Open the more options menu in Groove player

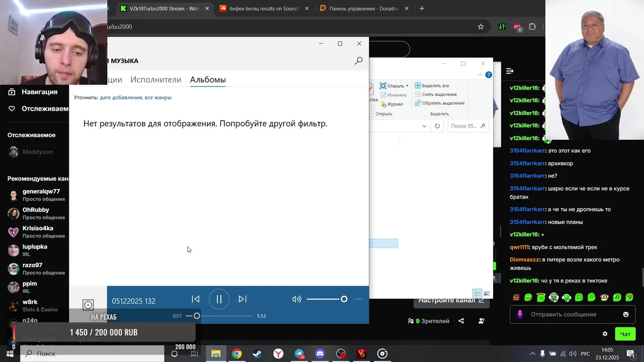pos(359,299)
